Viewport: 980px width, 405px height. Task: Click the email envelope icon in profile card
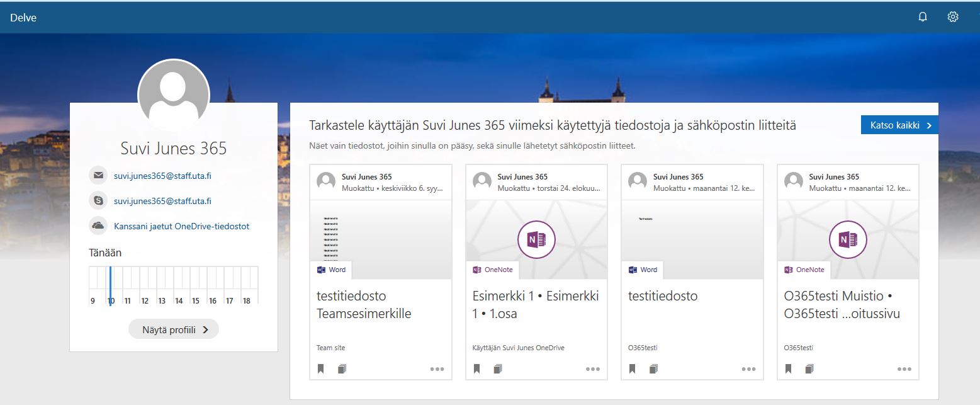98,176
